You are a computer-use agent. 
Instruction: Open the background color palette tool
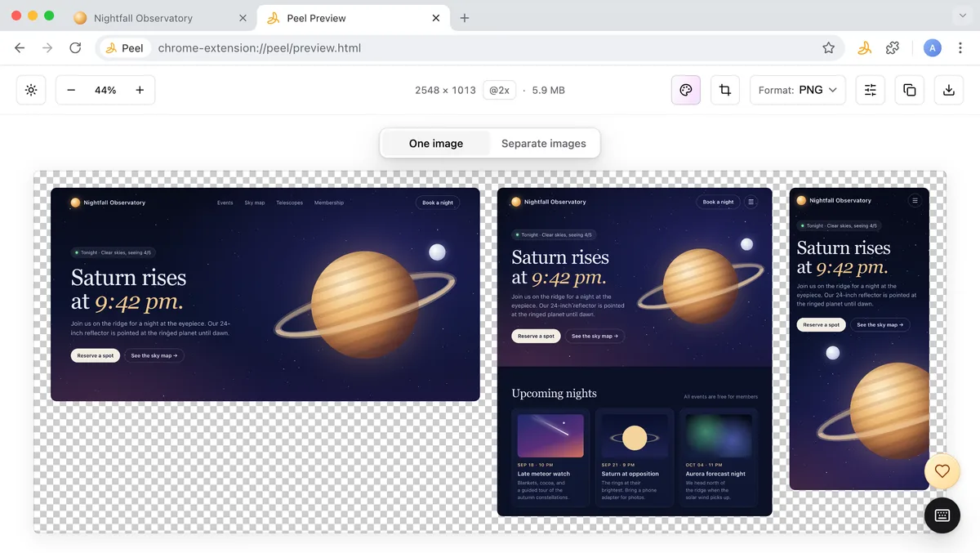click(x=686, y=90)
